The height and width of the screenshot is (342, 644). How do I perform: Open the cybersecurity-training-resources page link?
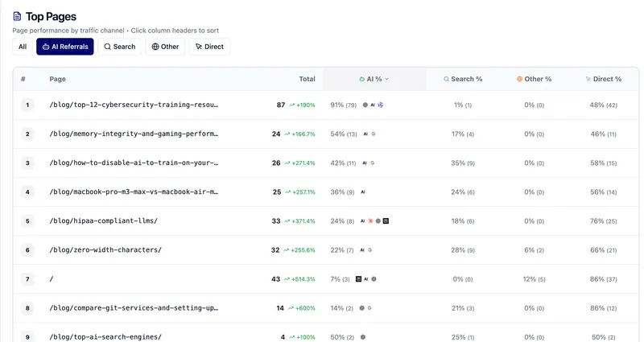tap(134, 105)
